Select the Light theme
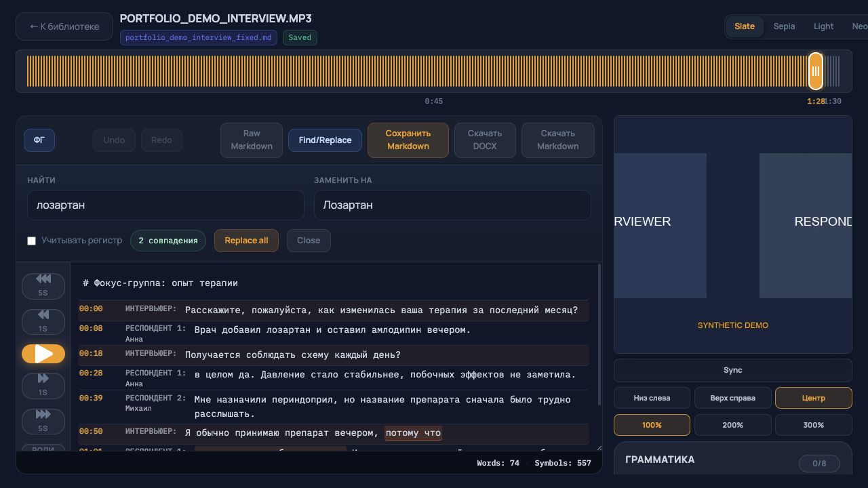 point(823,26)
